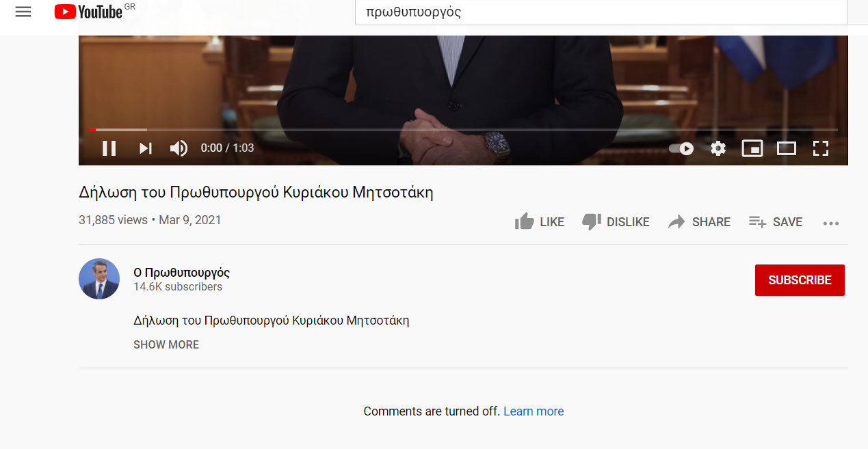Dislike the video with thumbs down
The image size is (868, 449).
click(616, 222)
